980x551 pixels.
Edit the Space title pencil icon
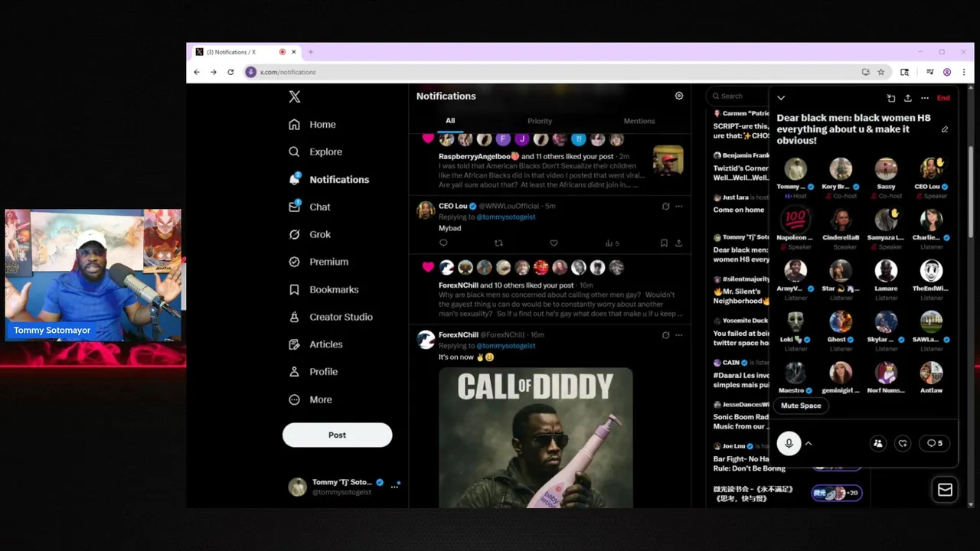click(x=945, y=129)
